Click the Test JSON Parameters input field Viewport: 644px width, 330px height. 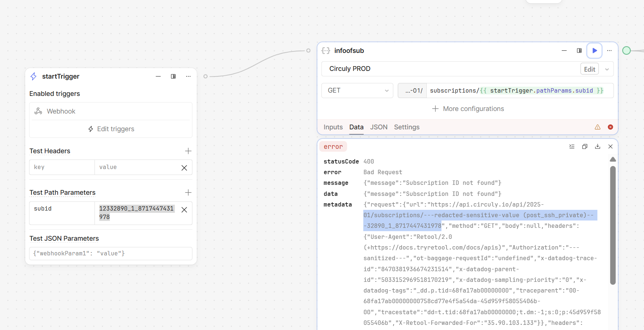pyautogui.click(x=111, y=254)
